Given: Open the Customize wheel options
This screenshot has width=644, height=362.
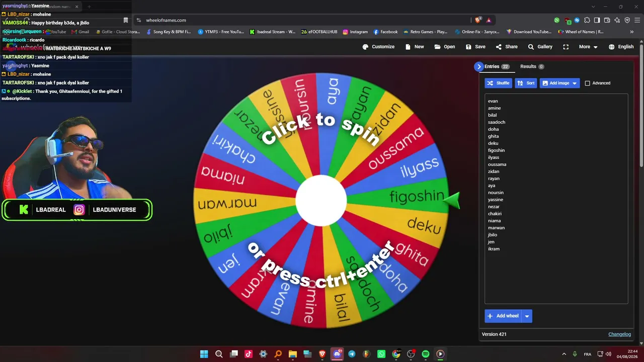Looking at the screenshot, I should tap(378, 47).
